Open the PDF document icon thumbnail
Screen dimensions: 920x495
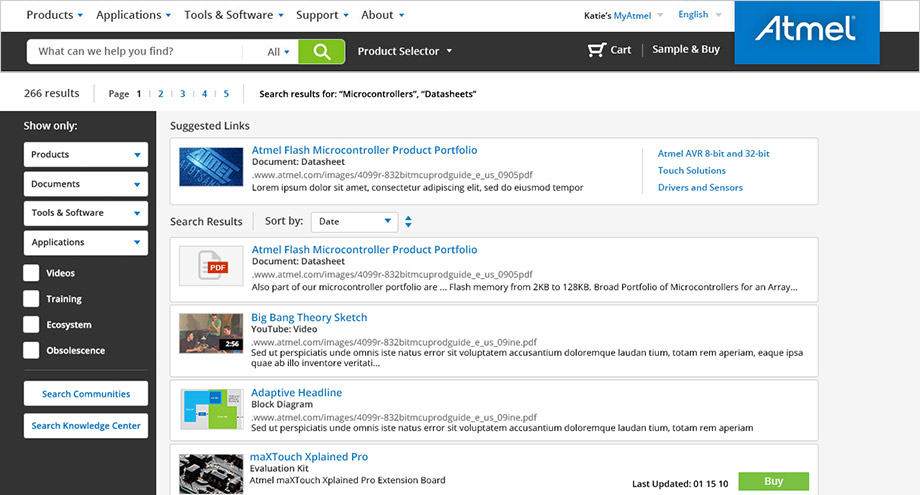tap(211, 266)
